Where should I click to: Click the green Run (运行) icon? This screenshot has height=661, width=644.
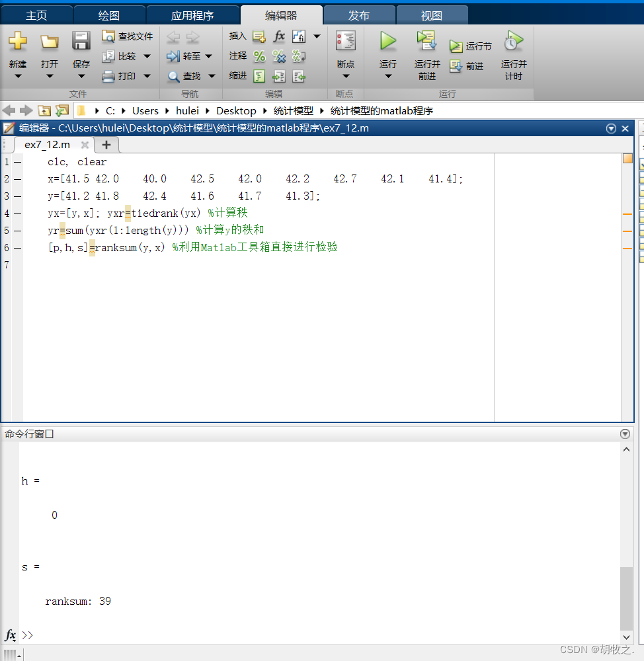387,41
